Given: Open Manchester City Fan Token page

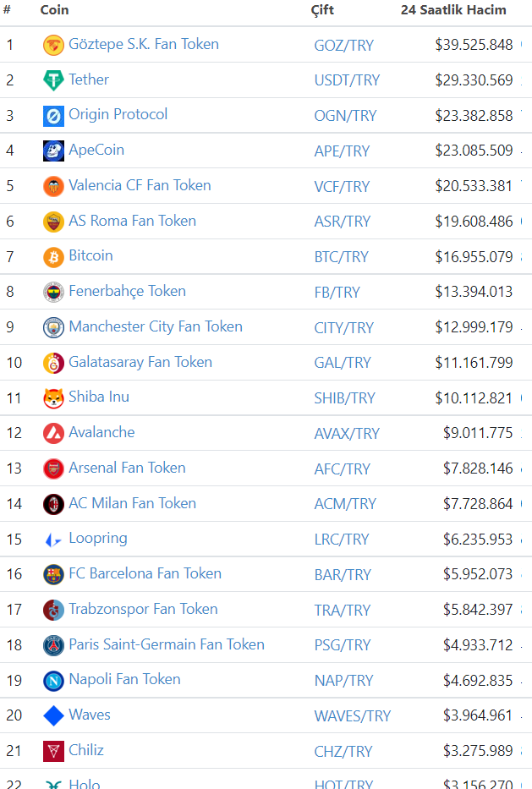Looking at the screenshot, I should tap(156, 326).
